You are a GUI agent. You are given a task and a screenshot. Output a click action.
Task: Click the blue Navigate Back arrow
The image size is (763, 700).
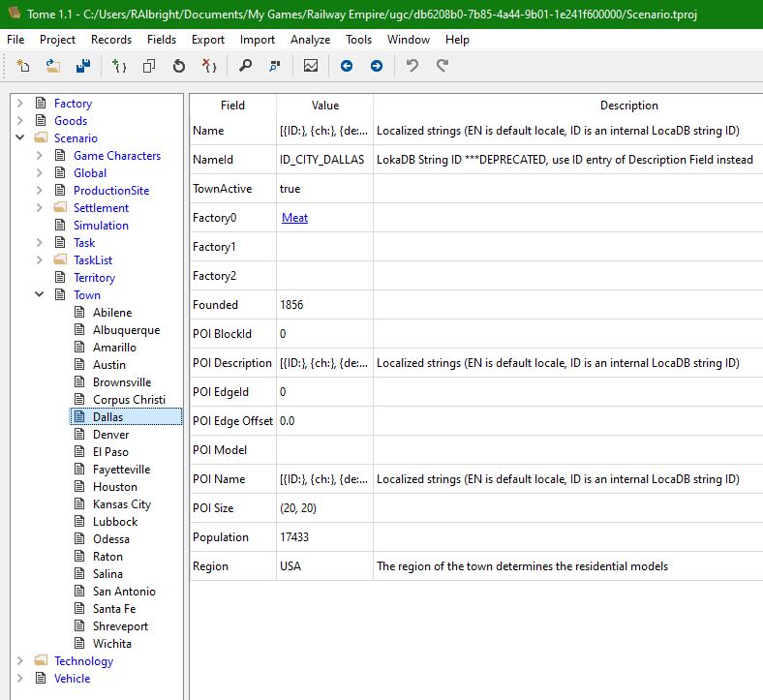(347, 66)
